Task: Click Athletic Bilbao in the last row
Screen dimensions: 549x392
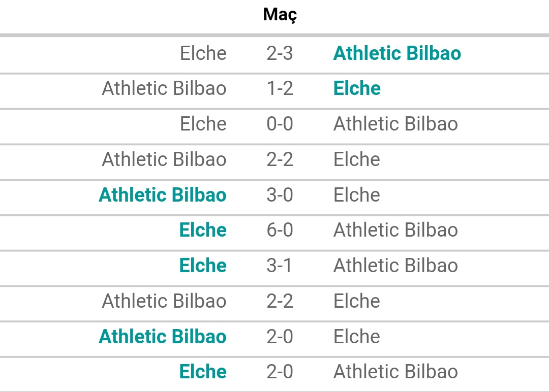Action: [395, 372]
